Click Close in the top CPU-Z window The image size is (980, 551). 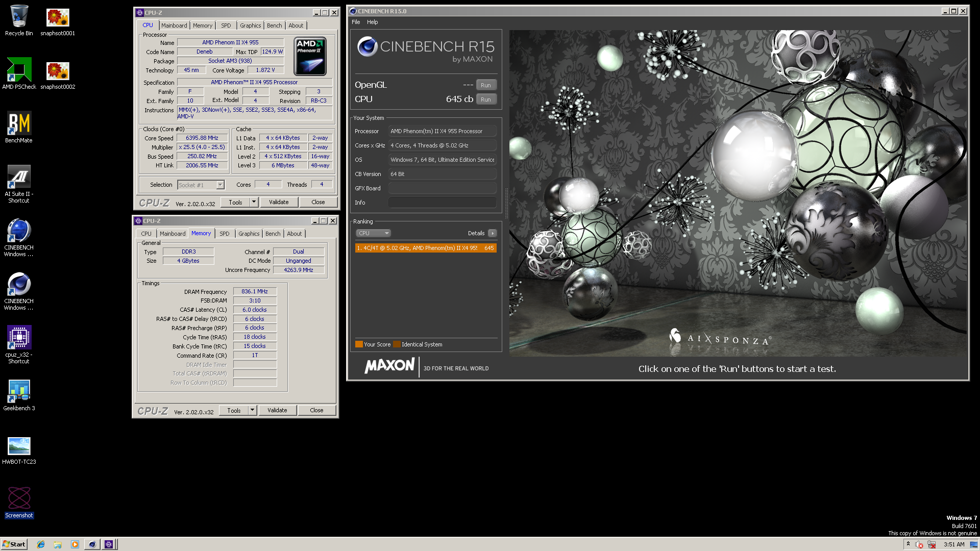pos(318,202)
